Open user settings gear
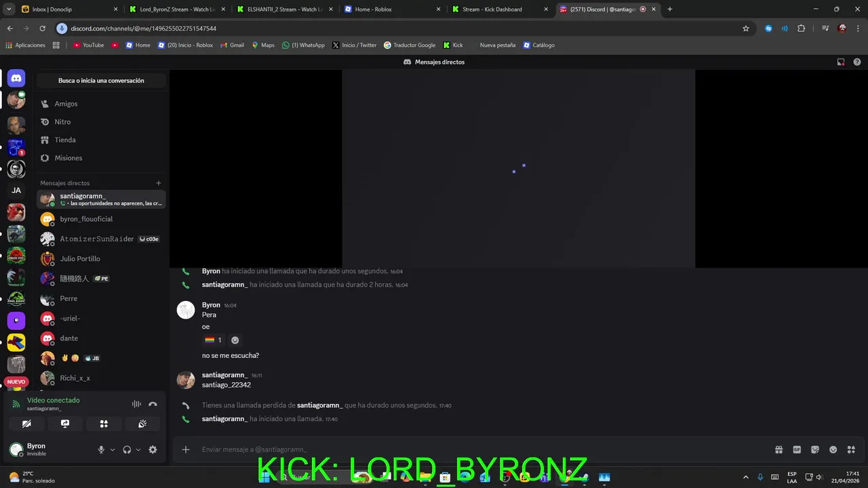This screenshot has width=868, height=488. 153,449
